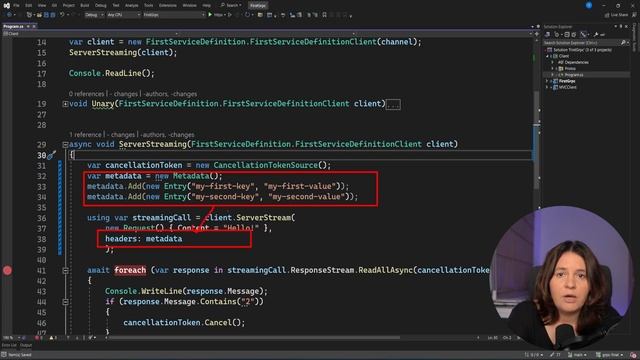The height and width of the screenshot is (360, 640).
Task: Click 'Console' on line 17
Action: 84,73
